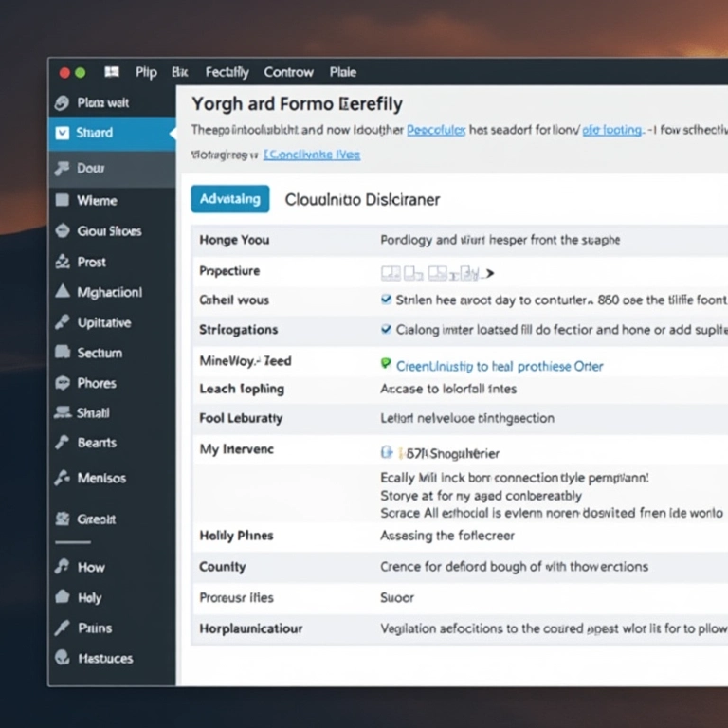Open the Bic menu
Viewport: 728px width, 728px height.
[x=180, y=72]
